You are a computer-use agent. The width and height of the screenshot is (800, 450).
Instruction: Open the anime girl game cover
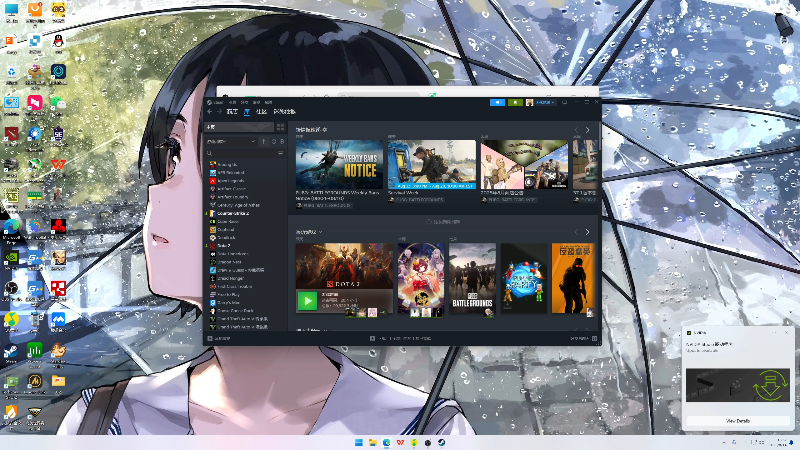[x=421, y=278]
